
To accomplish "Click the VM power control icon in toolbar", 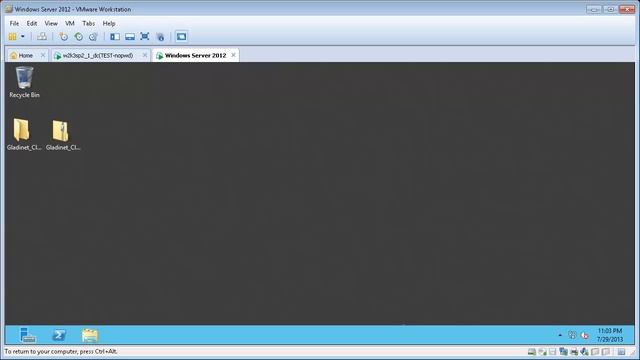I will (x=13, y=37).
